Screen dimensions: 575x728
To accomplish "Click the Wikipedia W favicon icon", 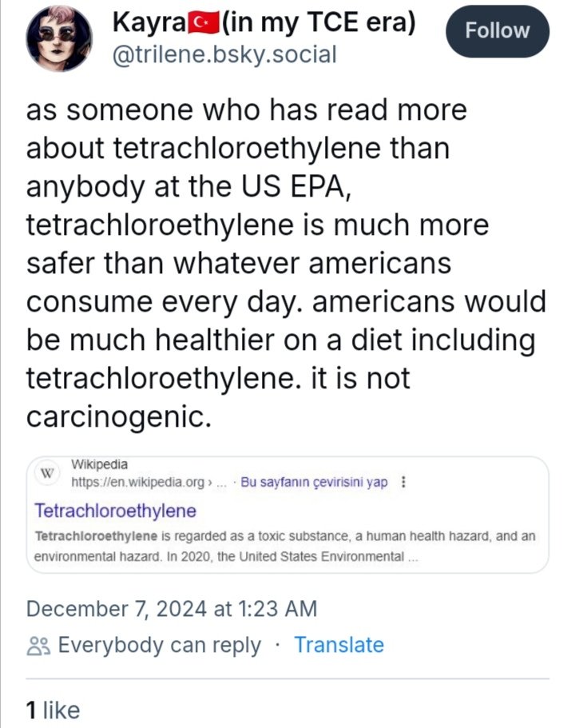I will (46, 474).
